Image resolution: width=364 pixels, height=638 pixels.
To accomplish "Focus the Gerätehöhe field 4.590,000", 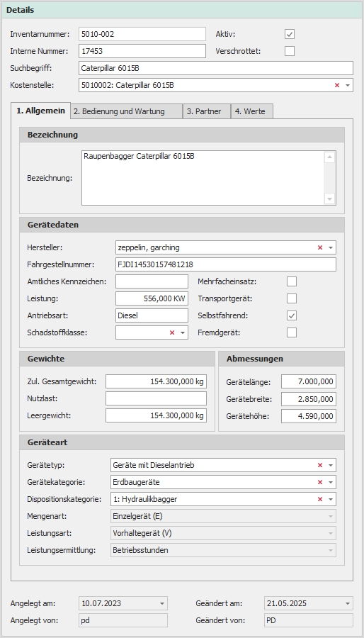I will (309, 415).
